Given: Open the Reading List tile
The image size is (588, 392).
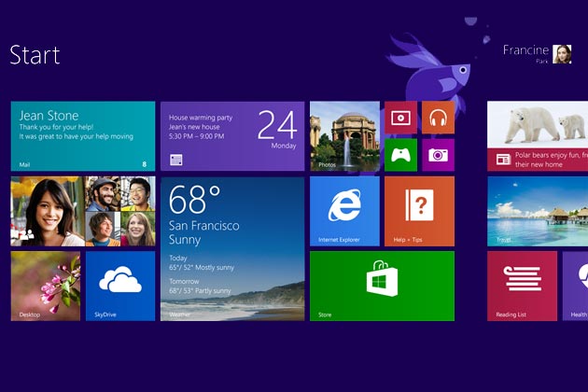Looking at the screenshot, I should coord(522,287).
